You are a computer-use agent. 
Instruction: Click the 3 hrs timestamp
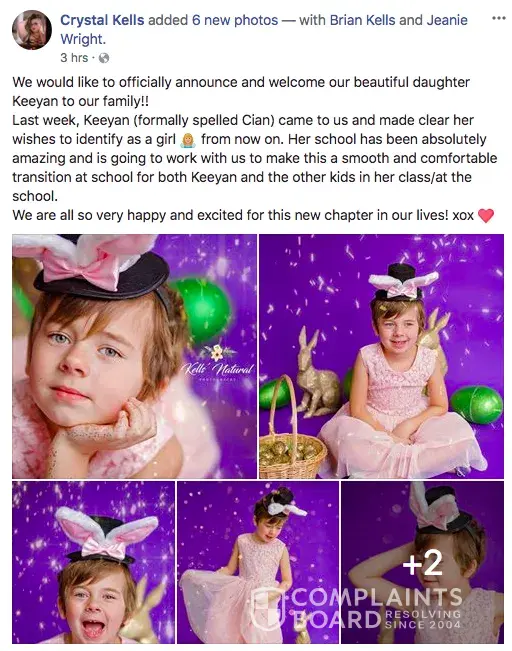[74, 57]
